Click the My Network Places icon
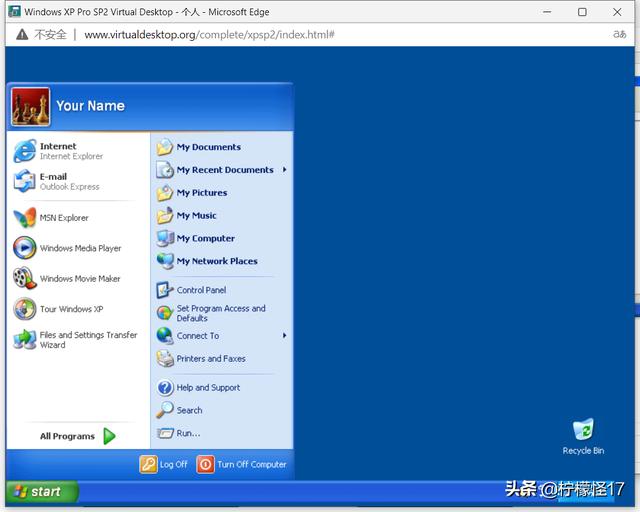The height and width of the screenshot is (512, 640). coord(165,261)
